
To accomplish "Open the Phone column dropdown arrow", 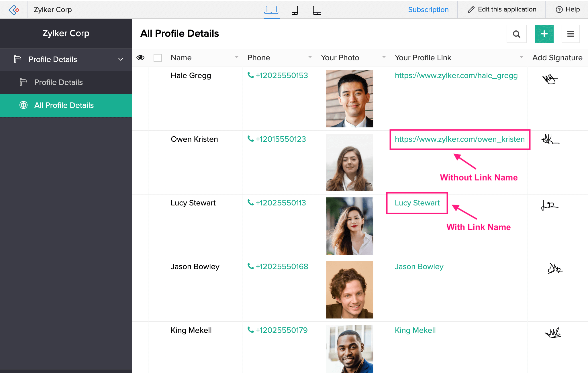I will 310,57.
